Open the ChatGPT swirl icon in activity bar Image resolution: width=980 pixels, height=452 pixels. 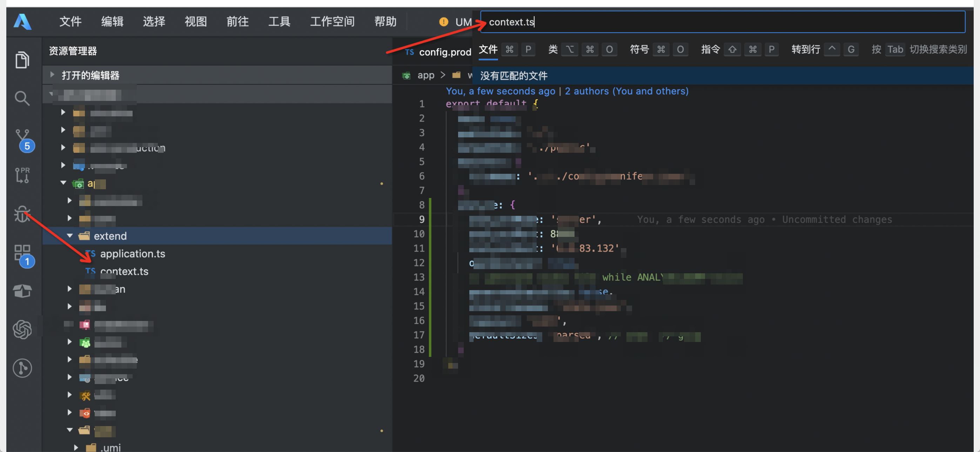22,329
